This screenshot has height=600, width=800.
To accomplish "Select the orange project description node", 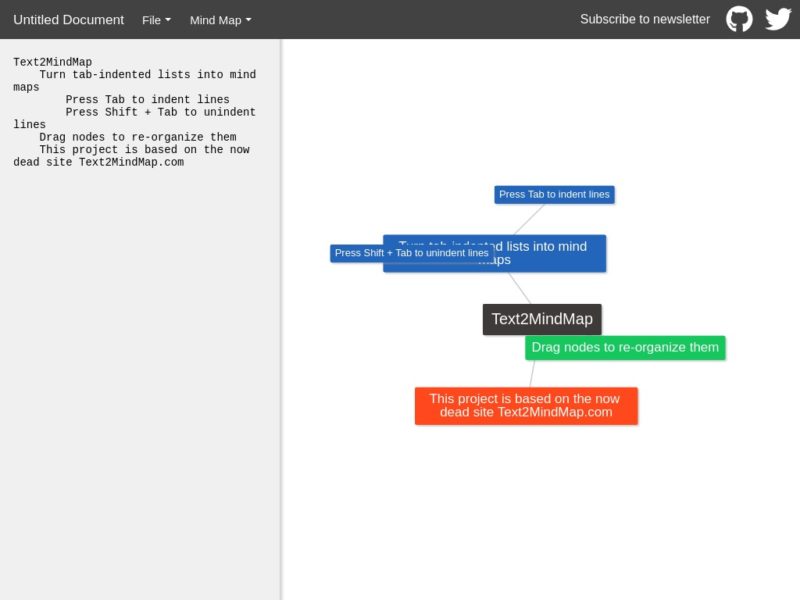I will pyautogui.click(x=524, y=405).
